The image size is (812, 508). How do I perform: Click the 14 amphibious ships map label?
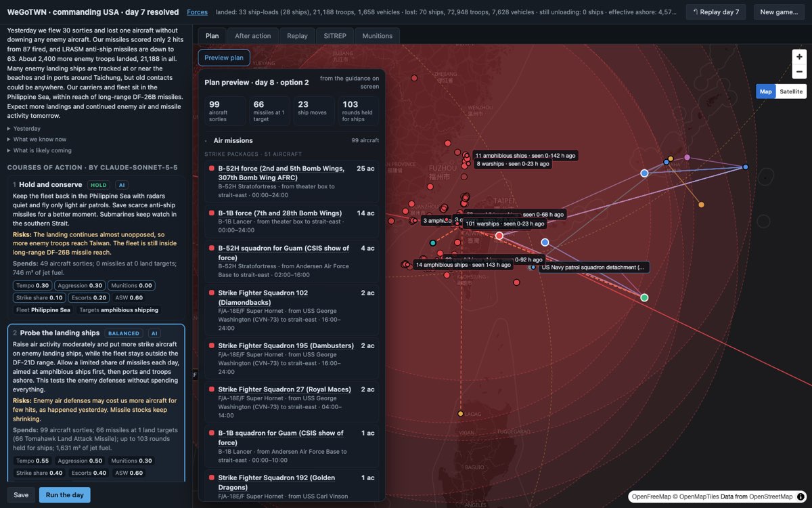coord(463,265)
